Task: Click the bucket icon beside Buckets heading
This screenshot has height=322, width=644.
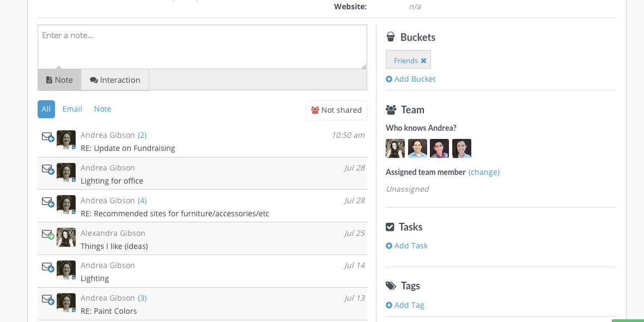Action: pos(391,37)
